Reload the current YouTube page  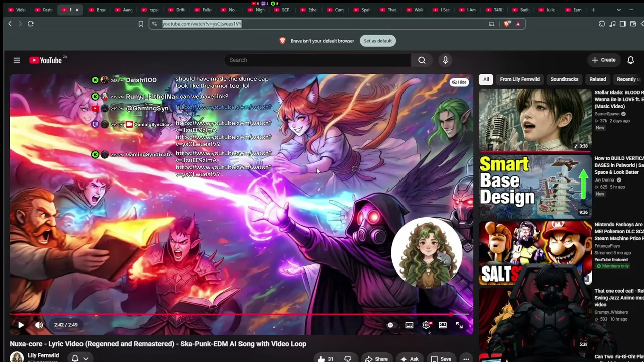pos(31,24)
